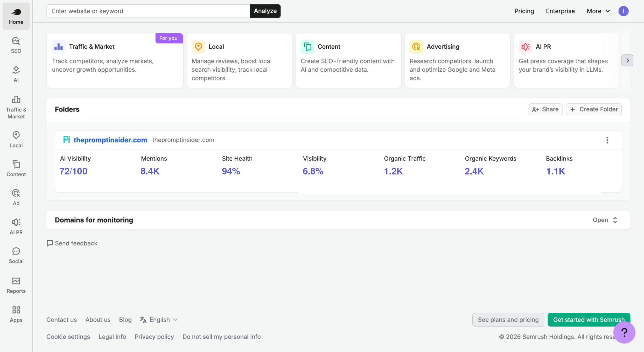Open the Contact us footer link
Image resolution: width=644 pixels, height=352 pixels.
pyautogui.click(x=62, y=320)
